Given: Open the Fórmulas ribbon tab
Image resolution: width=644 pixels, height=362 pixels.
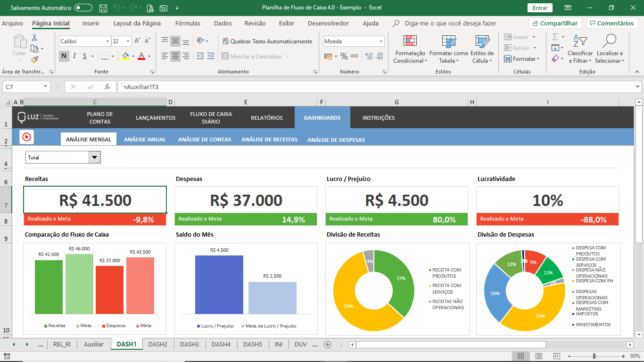Looking at the screenshot, I should [188, 23].
